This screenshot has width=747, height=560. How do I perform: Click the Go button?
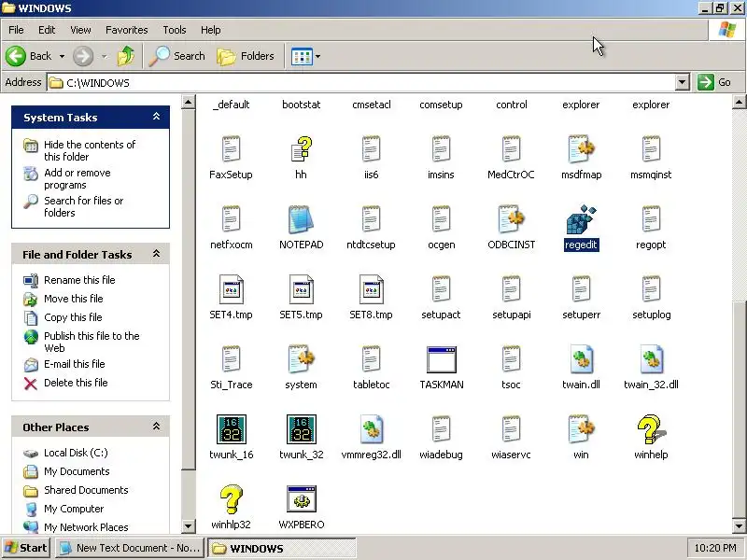[x=716, y=82]
